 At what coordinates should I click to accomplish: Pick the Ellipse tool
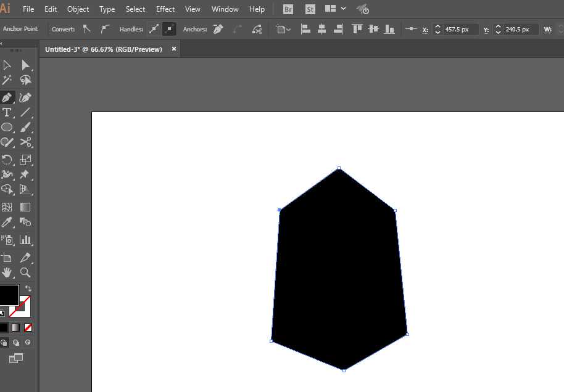pos(7,127)
